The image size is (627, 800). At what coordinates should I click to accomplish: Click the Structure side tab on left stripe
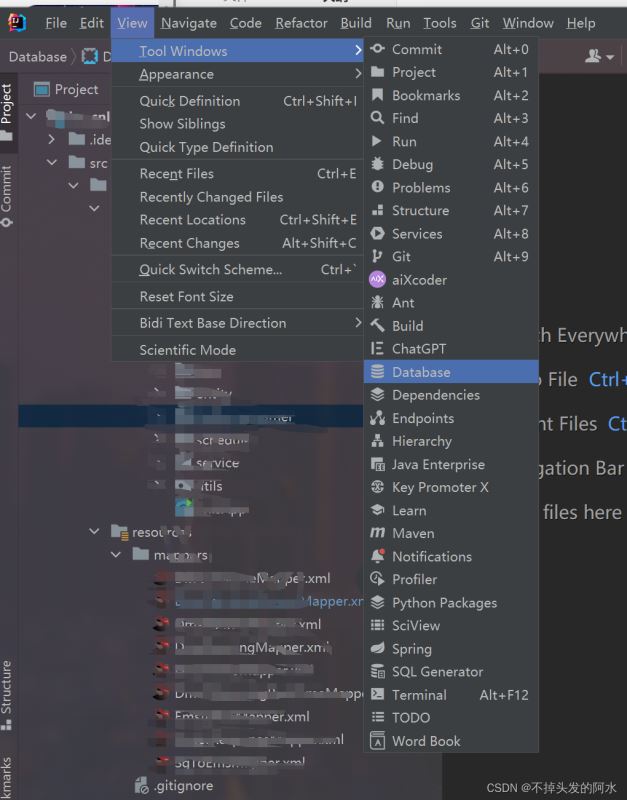coord(6,695)
